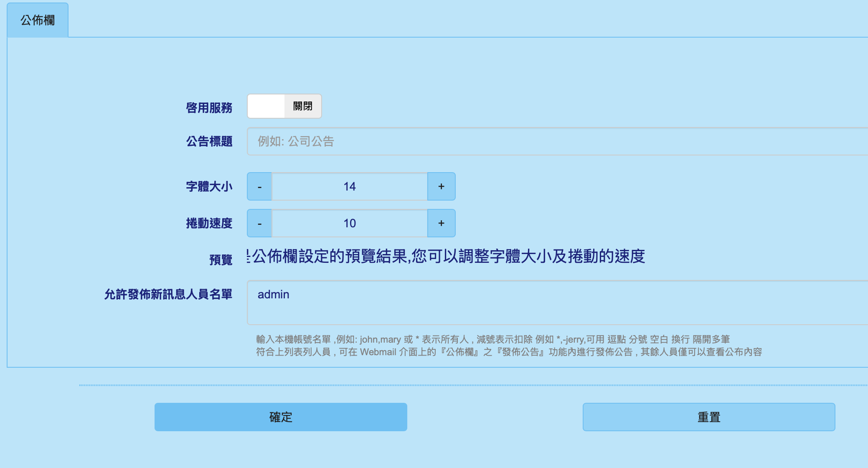Click the 捲動速度 field label
868x468 pixels.
pos(210,223)
